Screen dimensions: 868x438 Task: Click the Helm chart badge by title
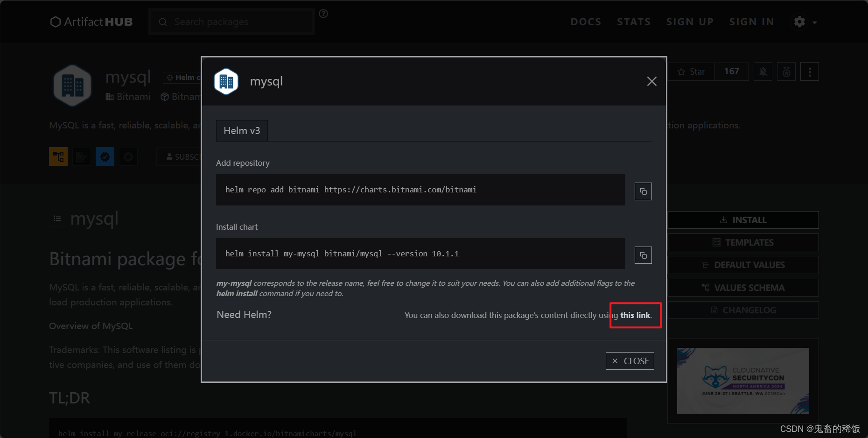182,78
